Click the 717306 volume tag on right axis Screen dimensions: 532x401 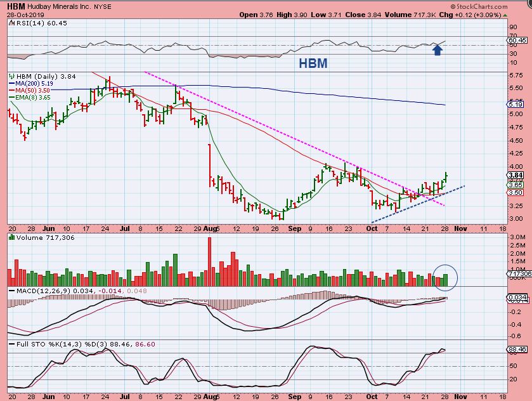pyautogui.click(x=519, y=273)
